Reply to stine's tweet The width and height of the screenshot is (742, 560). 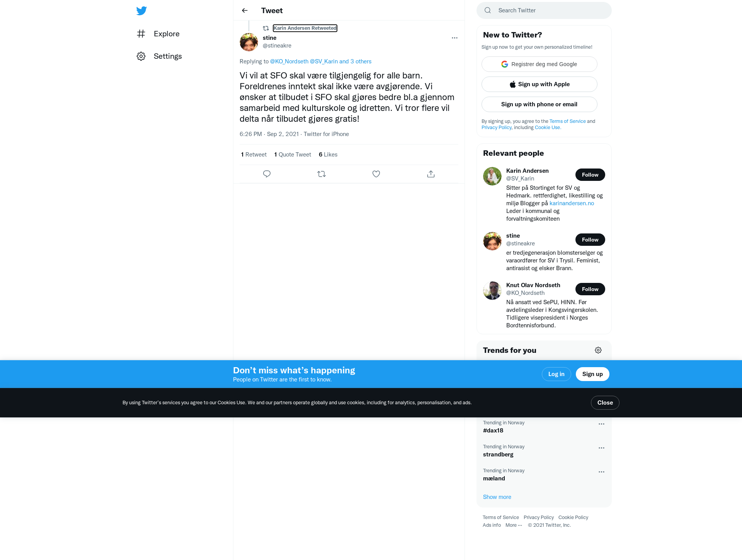tap(267, 174)
